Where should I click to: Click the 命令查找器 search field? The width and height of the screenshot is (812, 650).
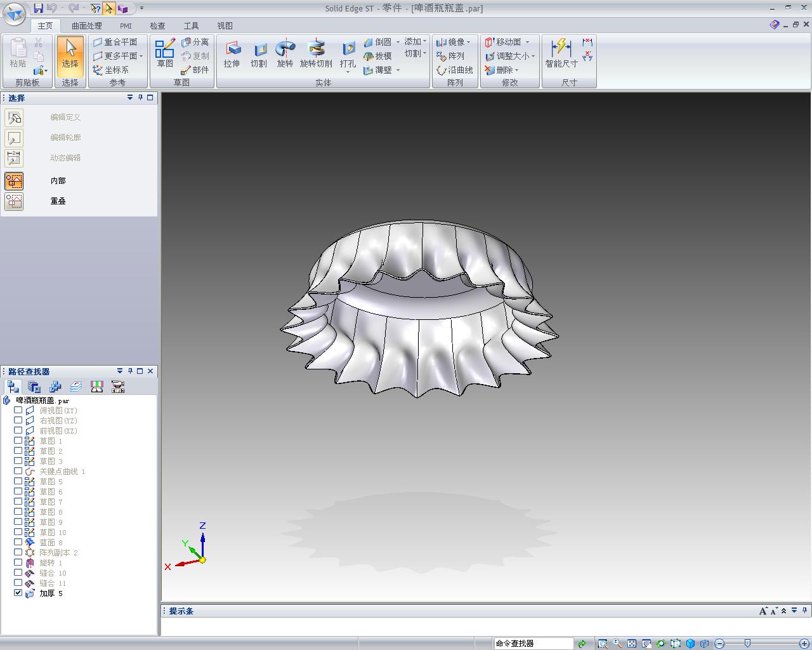(534, 644)
